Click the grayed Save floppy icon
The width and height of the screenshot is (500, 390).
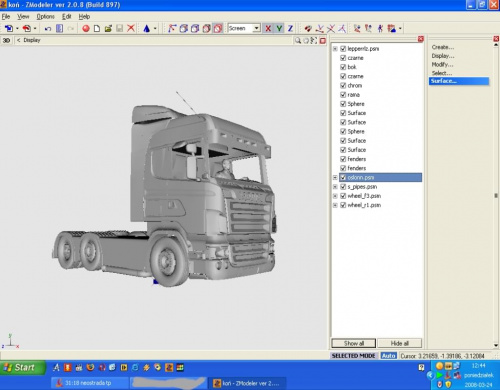point(119,29)
